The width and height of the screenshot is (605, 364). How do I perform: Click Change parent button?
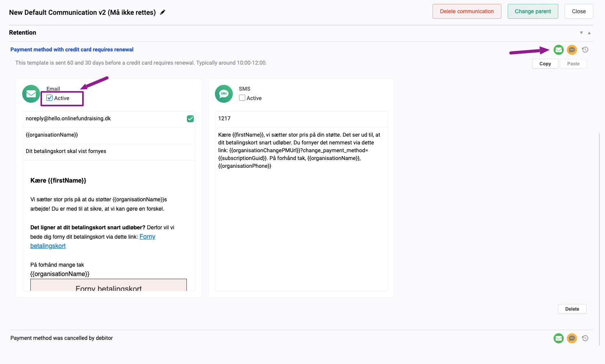533,11
